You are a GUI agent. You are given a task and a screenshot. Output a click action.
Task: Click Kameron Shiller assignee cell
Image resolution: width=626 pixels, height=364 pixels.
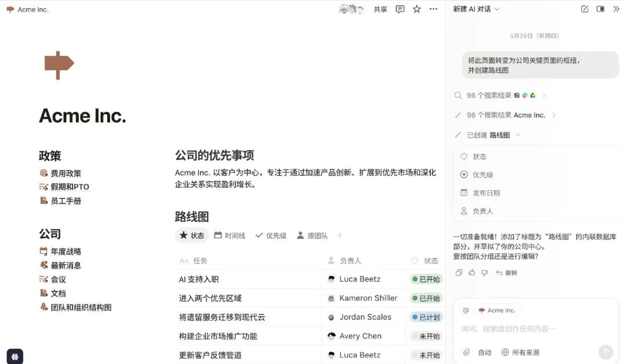pos(363,298)
